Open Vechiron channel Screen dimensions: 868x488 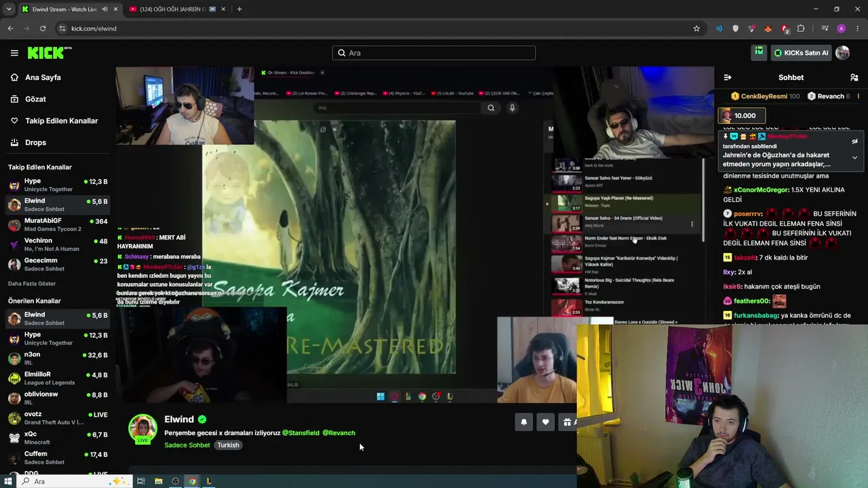[x=57, y=244]
